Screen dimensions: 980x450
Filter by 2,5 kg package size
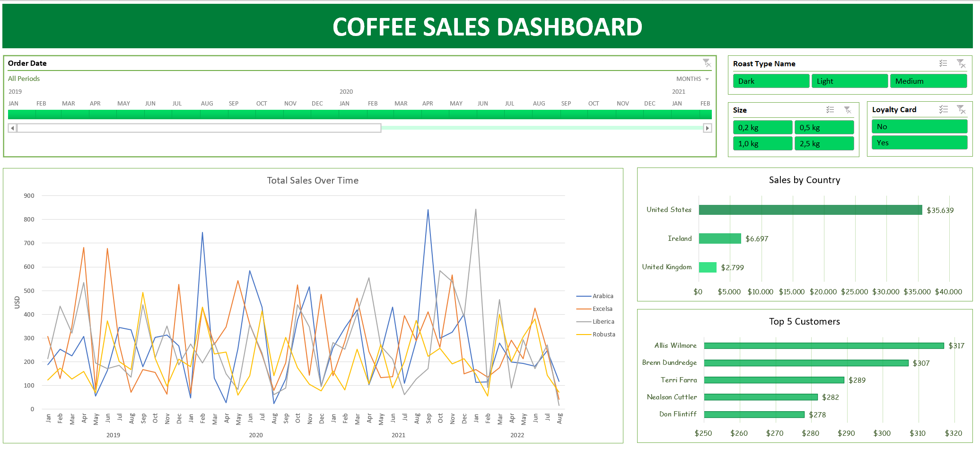[x=824, y=143]
